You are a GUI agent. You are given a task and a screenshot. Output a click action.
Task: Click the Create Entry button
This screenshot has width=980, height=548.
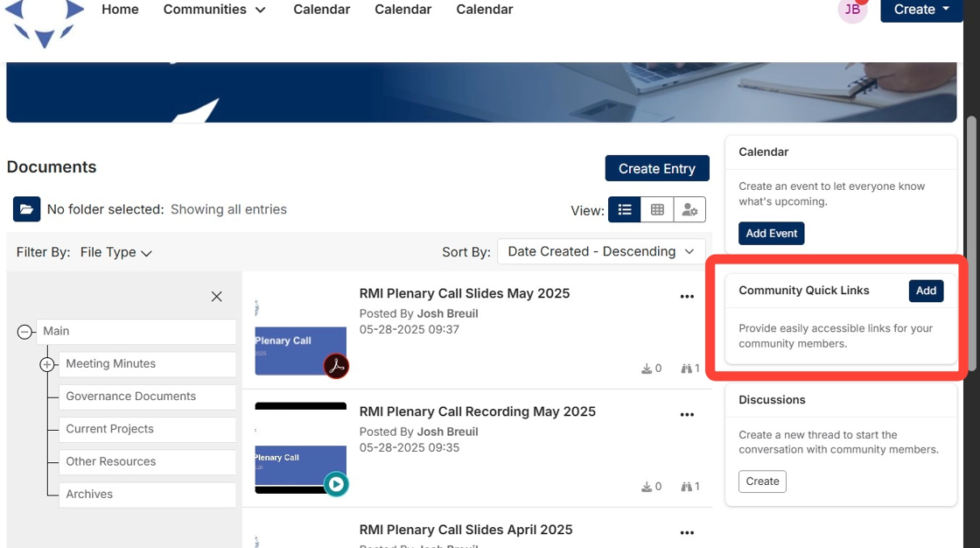click(x=657, y=168)
